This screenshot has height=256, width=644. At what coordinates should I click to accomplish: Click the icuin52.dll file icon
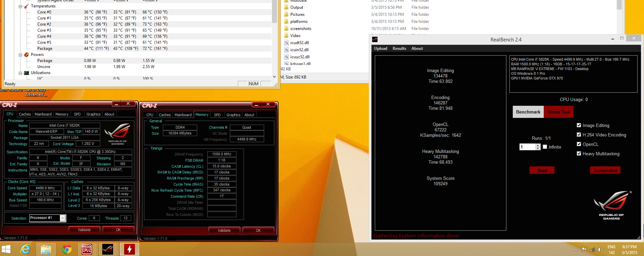[286, 50]
